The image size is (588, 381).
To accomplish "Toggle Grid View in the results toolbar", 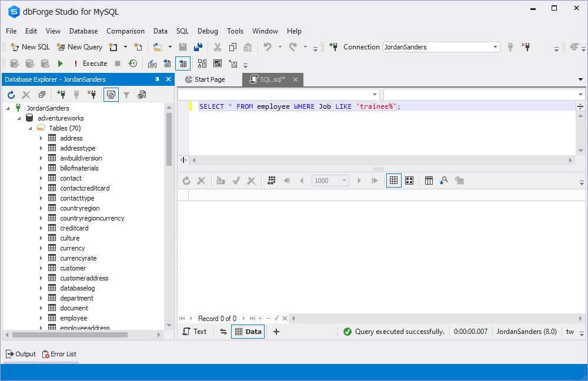I will pos(393,181).
